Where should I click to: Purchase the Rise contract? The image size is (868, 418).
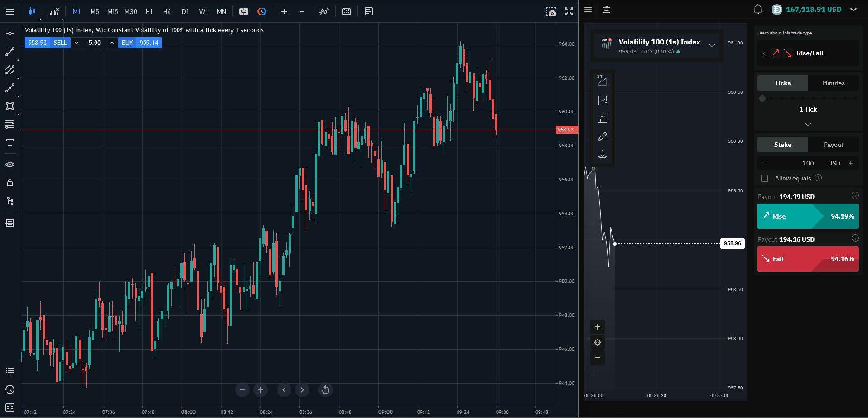[x=808, y=216]
